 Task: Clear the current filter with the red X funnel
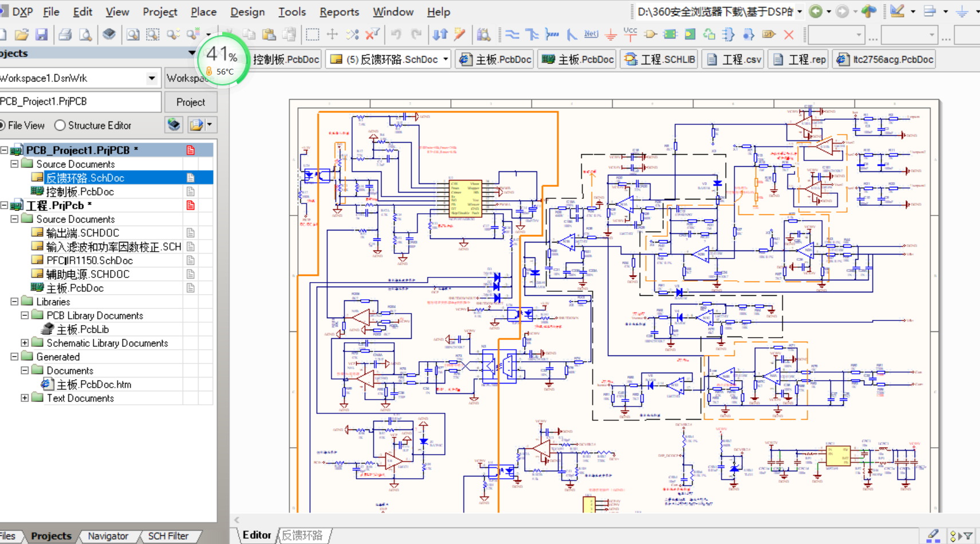click(x=372, y=35)
